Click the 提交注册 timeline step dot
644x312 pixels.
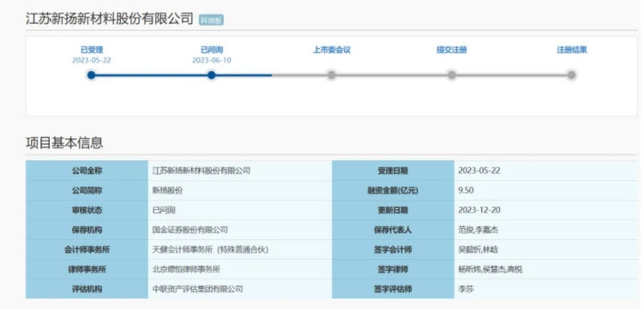(x=451, y=75)
